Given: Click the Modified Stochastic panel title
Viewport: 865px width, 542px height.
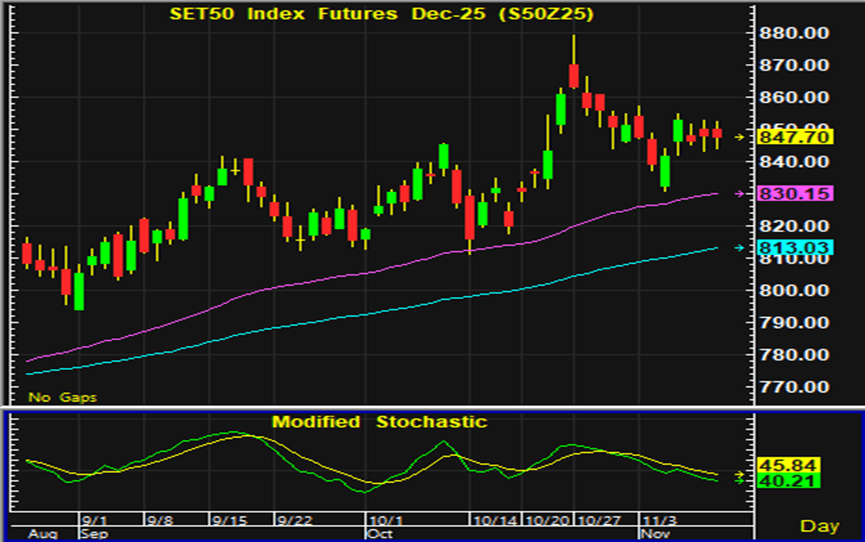Looking at the screenshot, I should click(x=379, y=422).
